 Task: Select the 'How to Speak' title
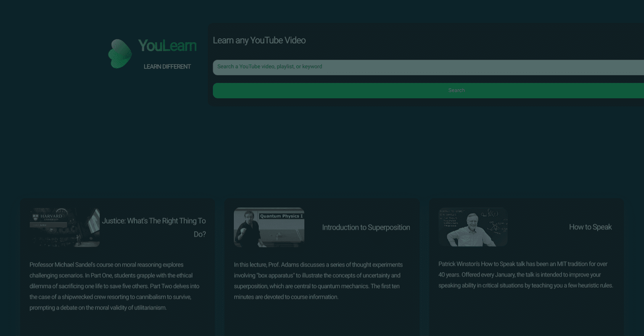[x=590, y=227]
